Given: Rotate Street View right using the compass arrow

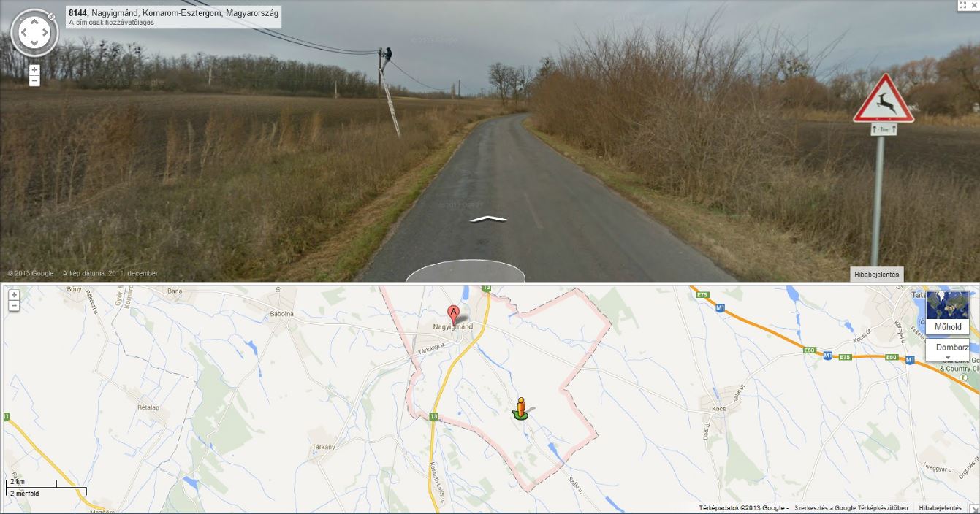Looking at the screenshot, I should click(x=46, y=32).
